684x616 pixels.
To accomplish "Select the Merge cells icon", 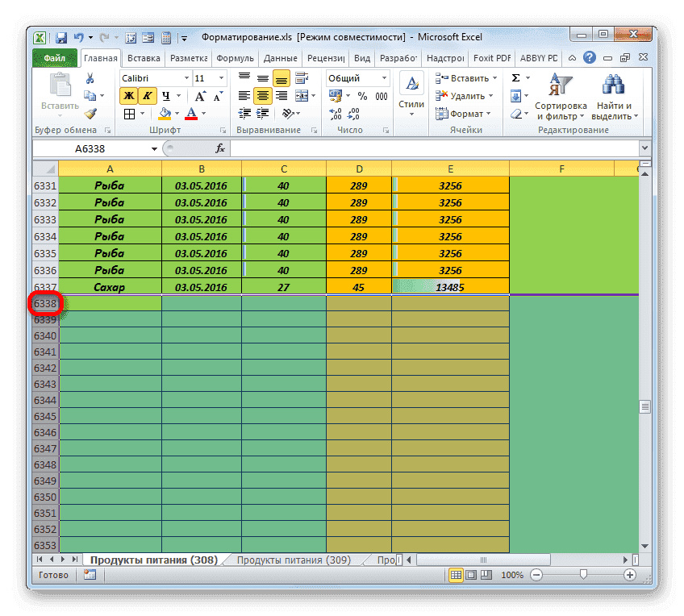I will (302, 97).
